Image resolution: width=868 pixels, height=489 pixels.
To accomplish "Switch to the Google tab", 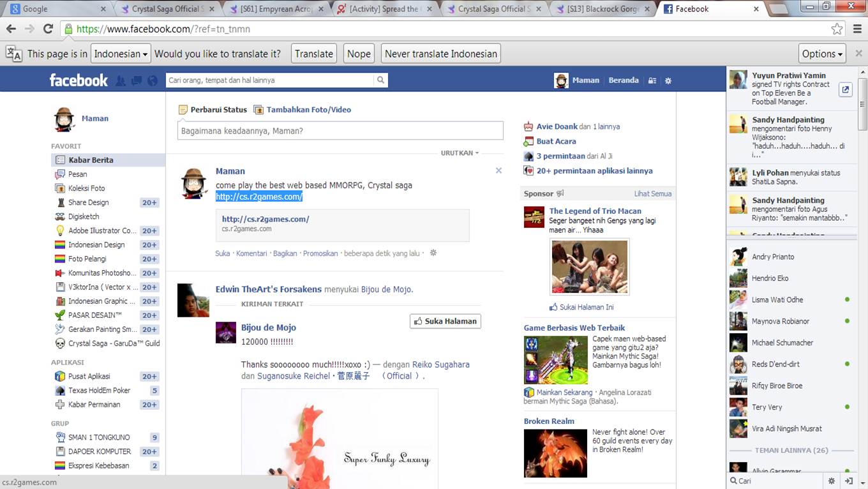I will (56, 9).
